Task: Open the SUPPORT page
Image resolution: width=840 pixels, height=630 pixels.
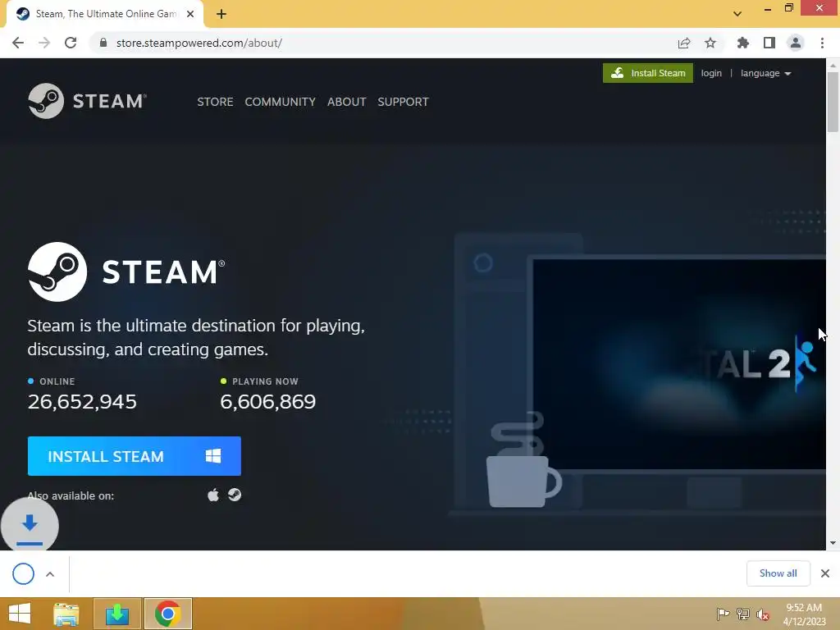Action: pos(403,102)
